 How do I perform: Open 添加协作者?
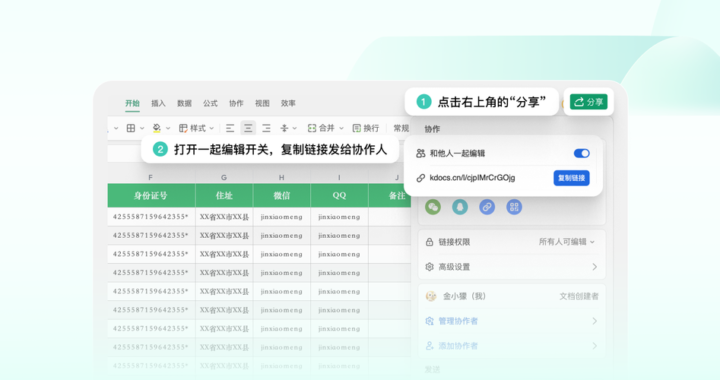(458, 346)
